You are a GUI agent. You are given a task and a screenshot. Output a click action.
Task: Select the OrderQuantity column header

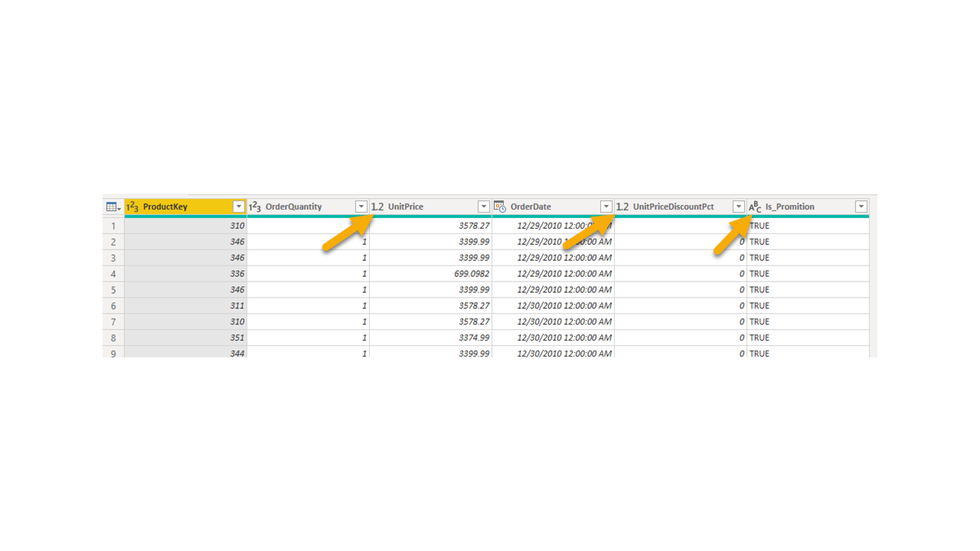coord(309,207)
